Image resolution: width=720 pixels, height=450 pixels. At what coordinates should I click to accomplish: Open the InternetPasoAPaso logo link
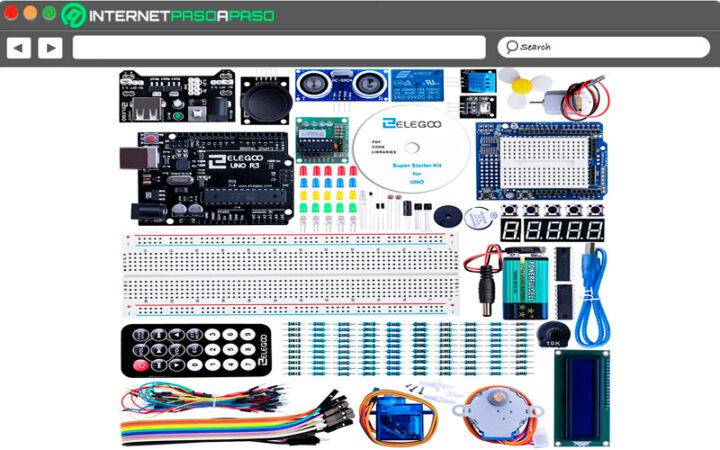point(168,16)
